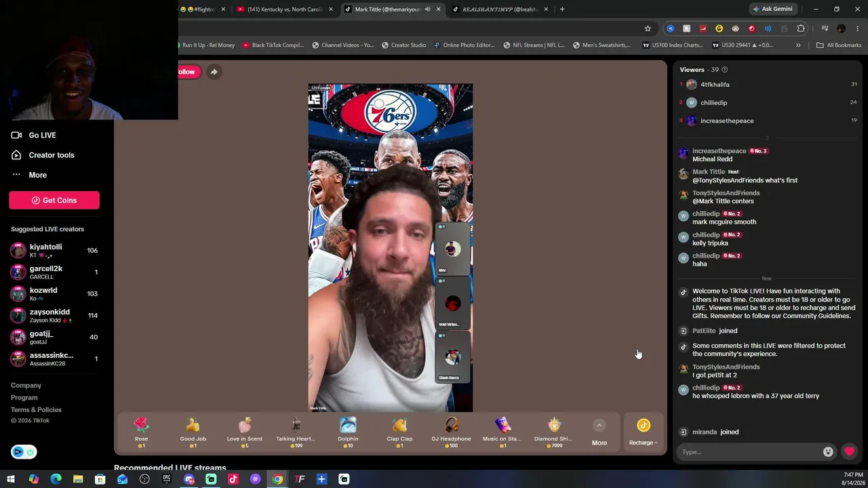
Task: Show more bookmarks overflow chevron
Action: (x=798, y=45)
